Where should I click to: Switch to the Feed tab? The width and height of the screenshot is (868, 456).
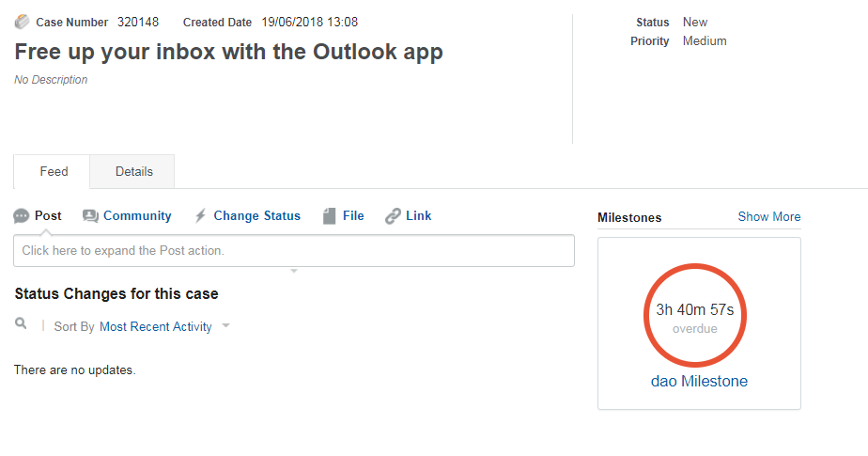[x=54, y=172]
